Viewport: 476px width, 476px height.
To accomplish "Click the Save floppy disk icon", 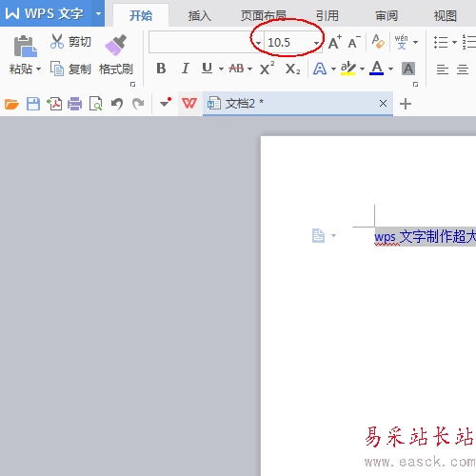I will pos(33,104).
